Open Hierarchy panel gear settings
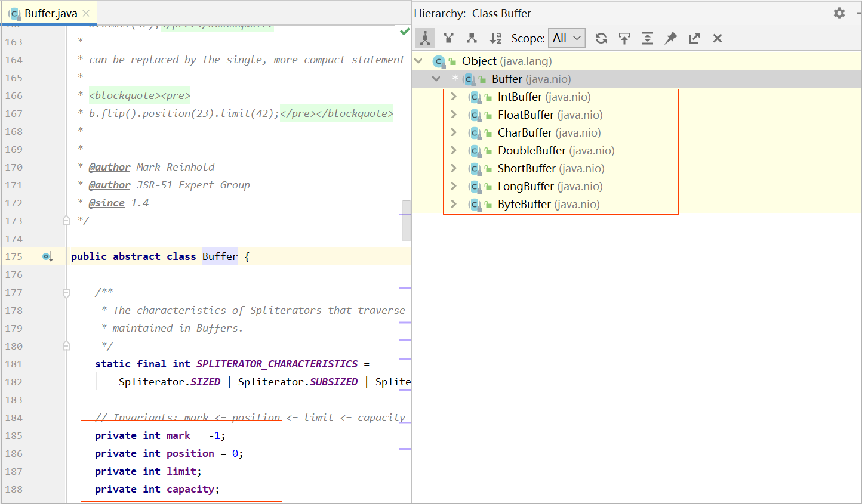The height and width of the screenshot is (504, 862). click(839, 13)
